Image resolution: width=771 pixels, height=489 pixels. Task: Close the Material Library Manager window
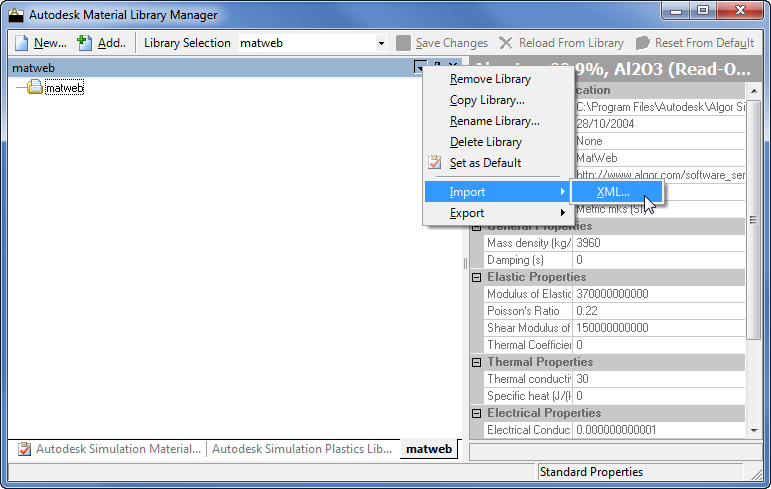pos(741,10)
